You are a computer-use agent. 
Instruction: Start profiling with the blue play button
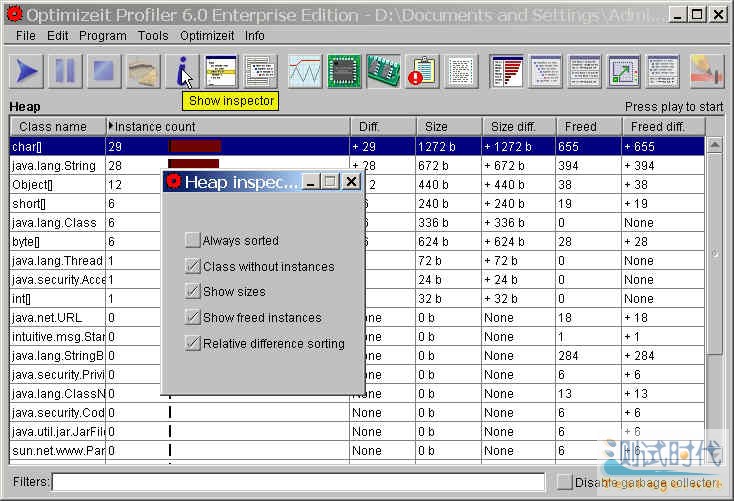pos(26,72)
